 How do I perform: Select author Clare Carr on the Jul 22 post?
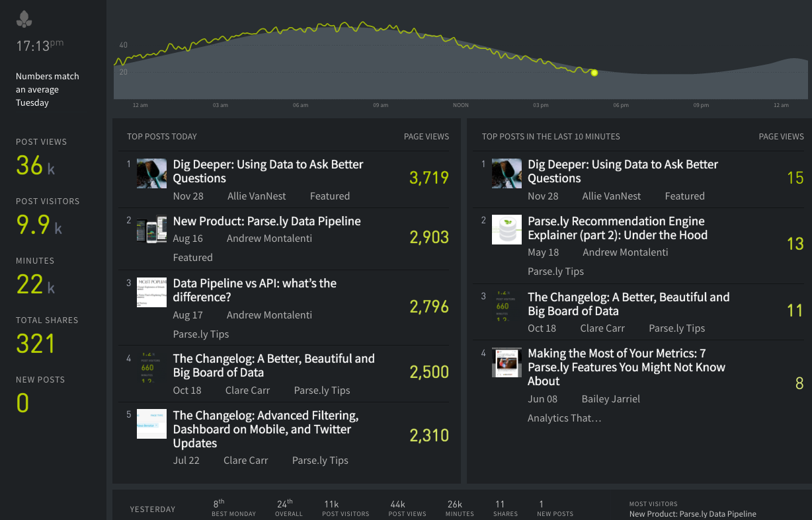point(246,461)
